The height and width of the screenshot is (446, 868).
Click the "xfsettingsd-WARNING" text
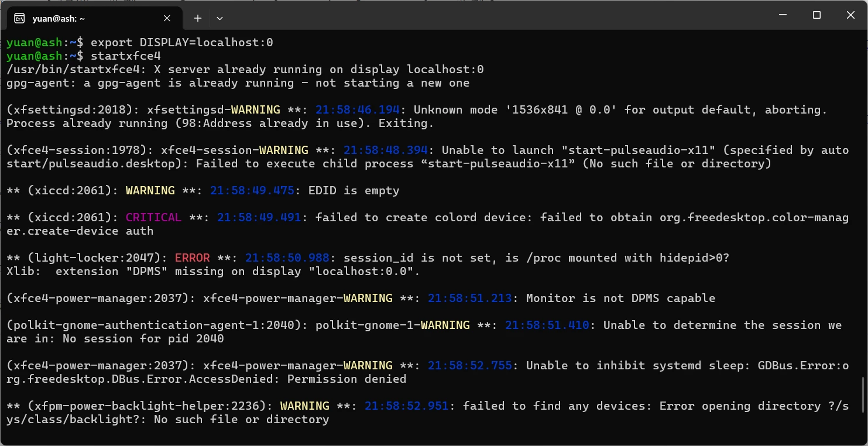pos(214,109)
